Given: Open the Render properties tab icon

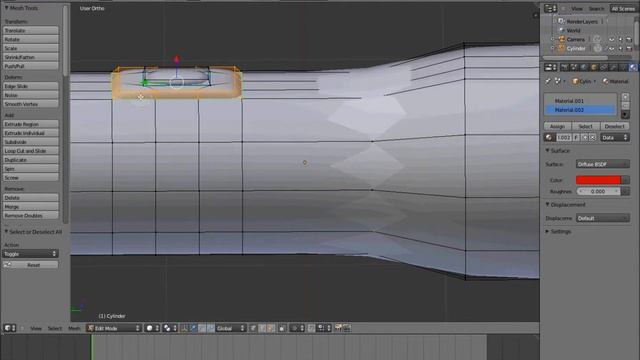Looking at the screenshot, I should pyautogui.click(x=564, y=67).
